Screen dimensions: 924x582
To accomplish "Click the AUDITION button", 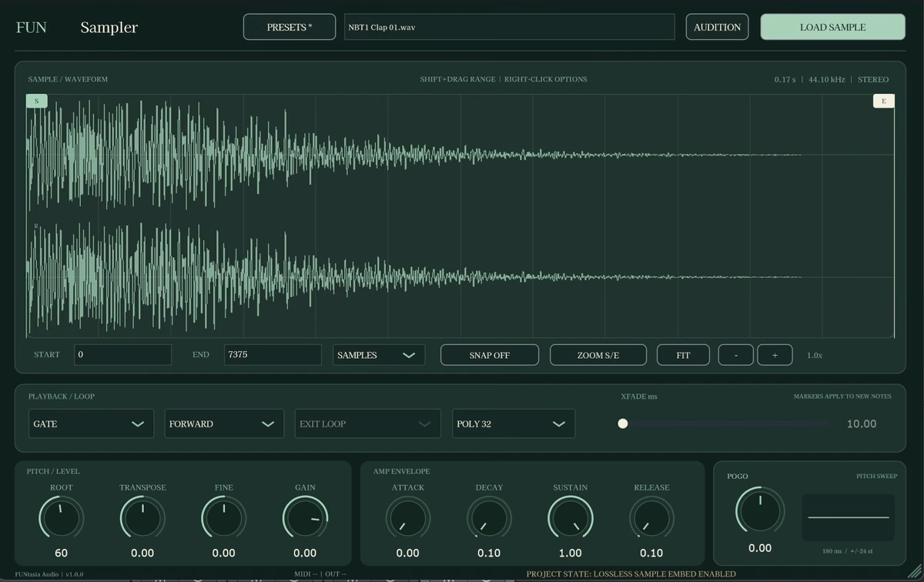I will coord(717,27).
